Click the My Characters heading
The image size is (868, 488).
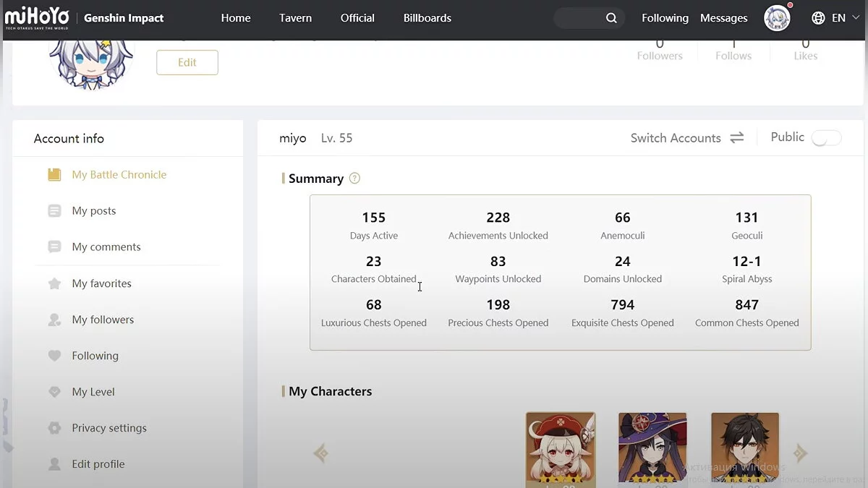pyautogui.click(x=330, y=391)
